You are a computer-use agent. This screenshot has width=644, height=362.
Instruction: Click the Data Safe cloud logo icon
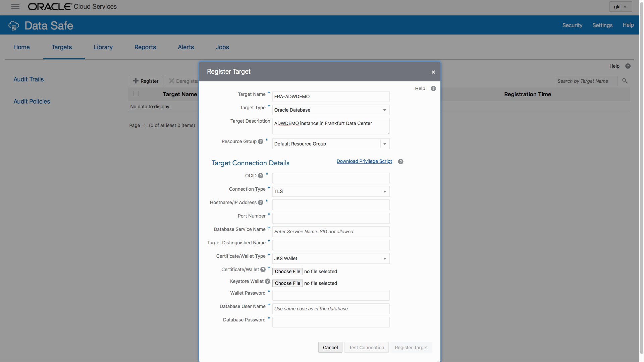[x=14, y=26]
